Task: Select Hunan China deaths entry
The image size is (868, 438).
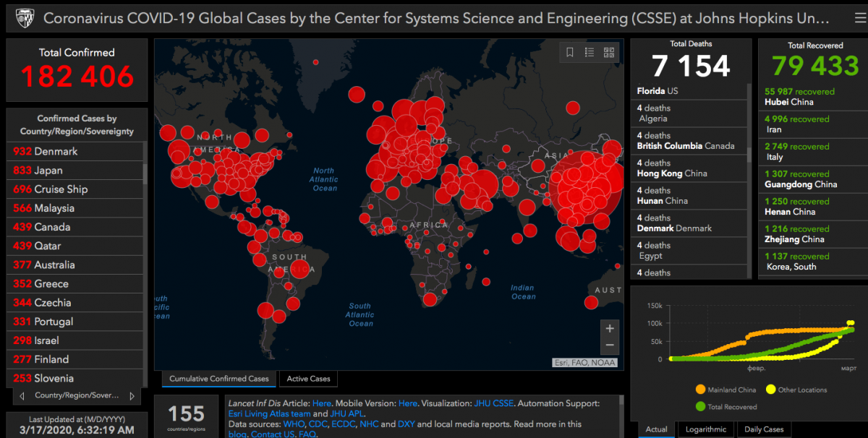Action: click(x=689, y=196)
